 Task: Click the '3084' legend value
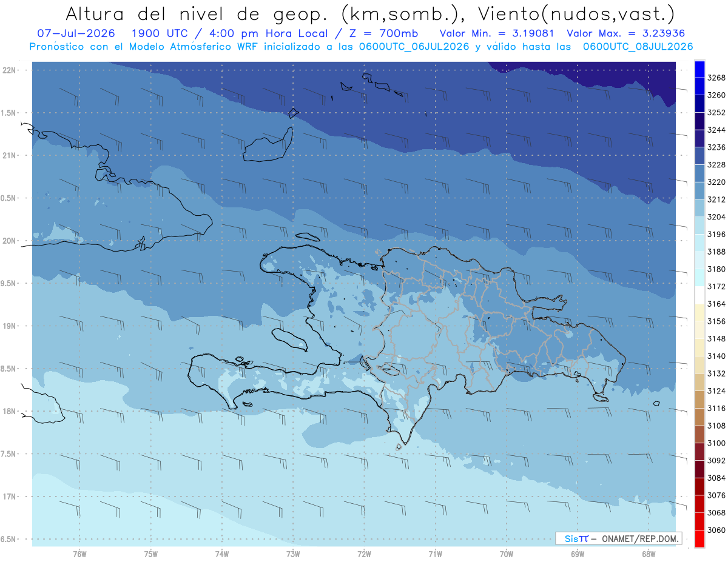tap(716, 478)
